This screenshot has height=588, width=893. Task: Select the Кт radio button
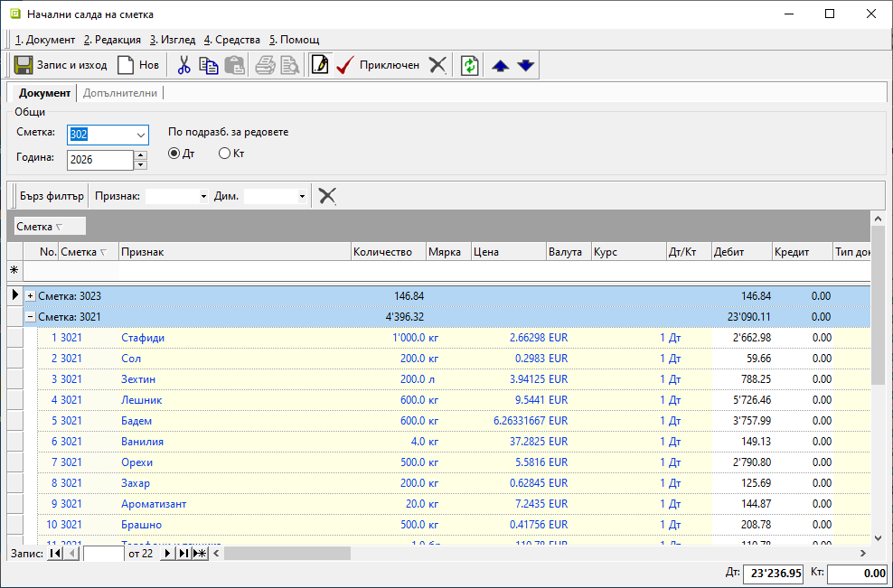pyautogui.click(x=225, y=154)
